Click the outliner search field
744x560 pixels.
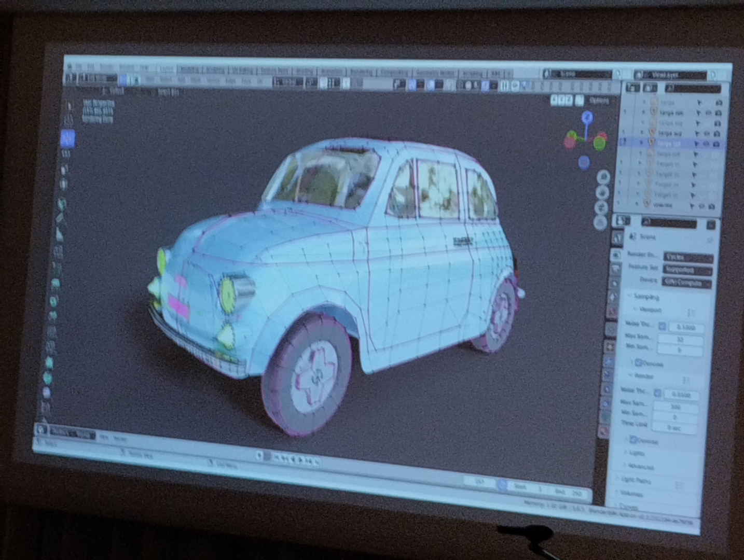(x=693, y=88)
